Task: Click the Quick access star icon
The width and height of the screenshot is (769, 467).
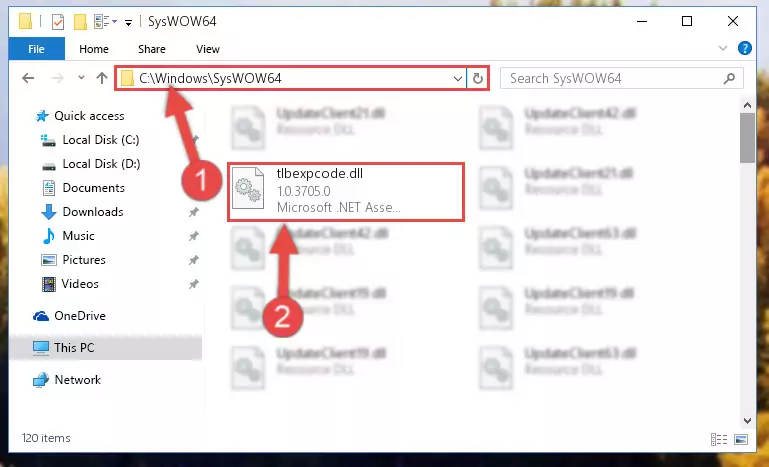Action: tap(42, 116)
